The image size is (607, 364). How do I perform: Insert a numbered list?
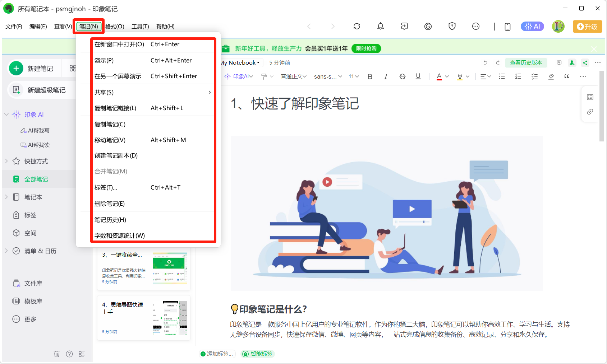click(x=518, y=76)
